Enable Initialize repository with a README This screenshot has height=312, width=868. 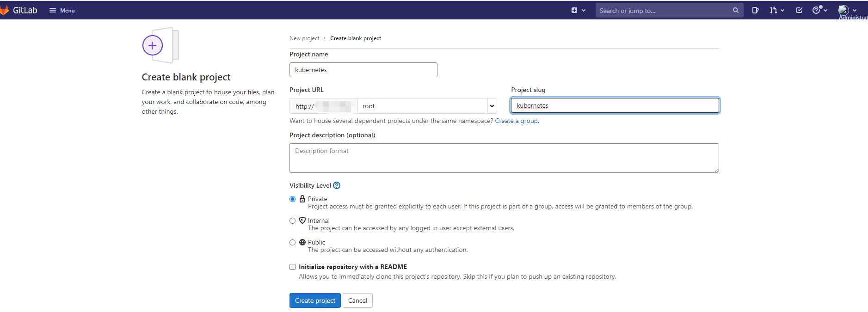coord(292,267)
